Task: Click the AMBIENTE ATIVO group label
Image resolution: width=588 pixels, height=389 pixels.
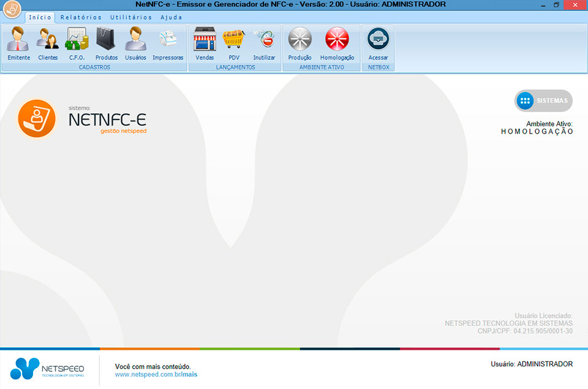Action: tap(322, 67)
